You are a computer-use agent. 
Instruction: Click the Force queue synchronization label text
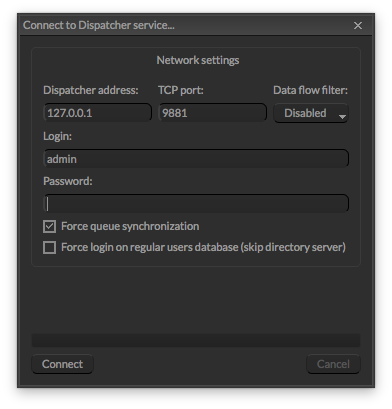tap(130, 226)
